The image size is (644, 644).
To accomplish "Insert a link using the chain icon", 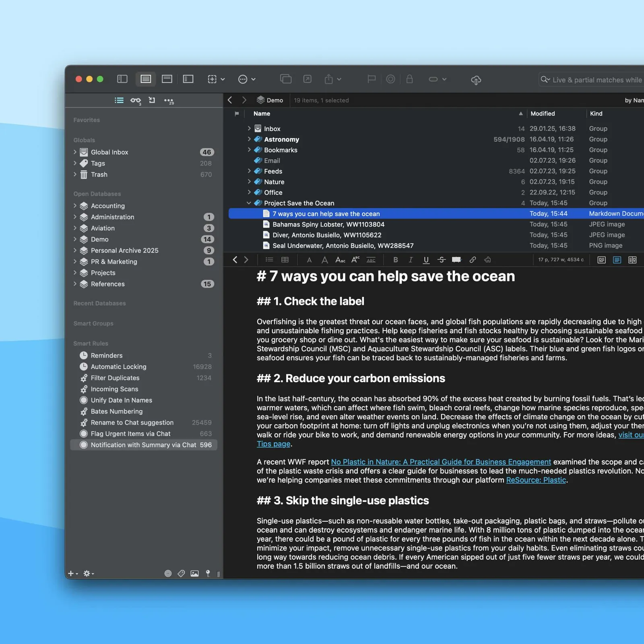I will [x=473, y=260].
